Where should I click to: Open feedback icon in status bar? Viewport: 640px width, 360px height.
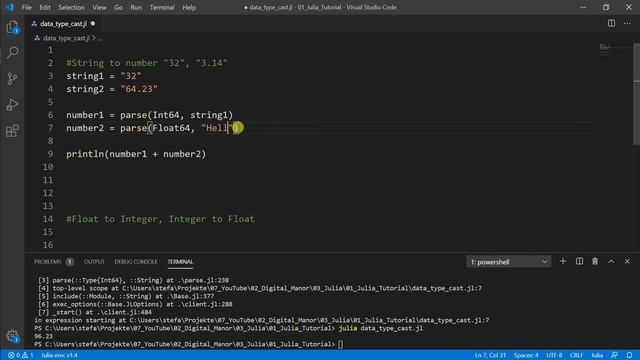[x=615, y=355]
